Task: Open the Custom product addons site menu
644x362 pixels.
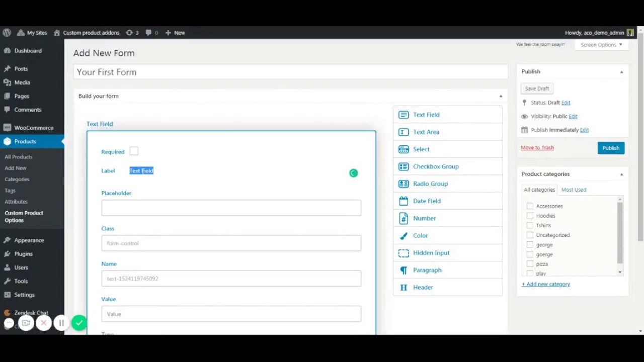Action: [86, 33]
